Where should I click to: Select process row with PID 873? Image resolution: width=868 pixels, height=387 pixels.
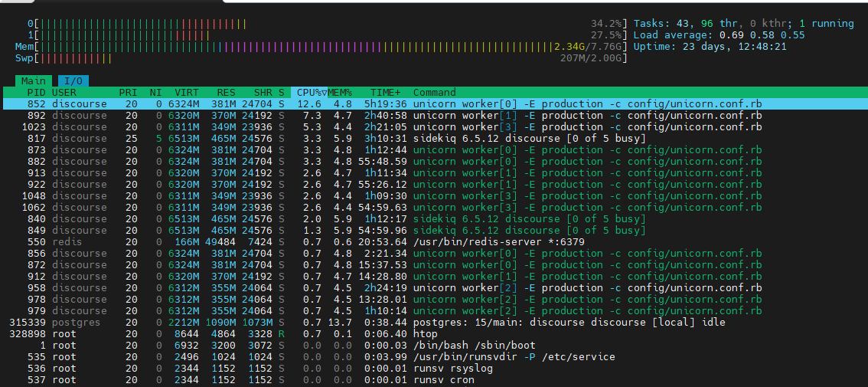(x=434, y=150)
